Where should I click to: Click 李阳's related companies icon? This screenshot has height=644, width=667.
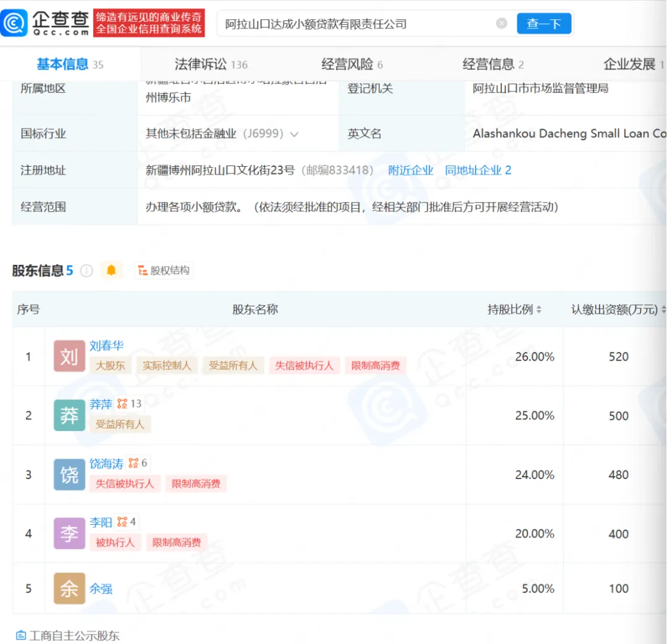coord(122,522)
